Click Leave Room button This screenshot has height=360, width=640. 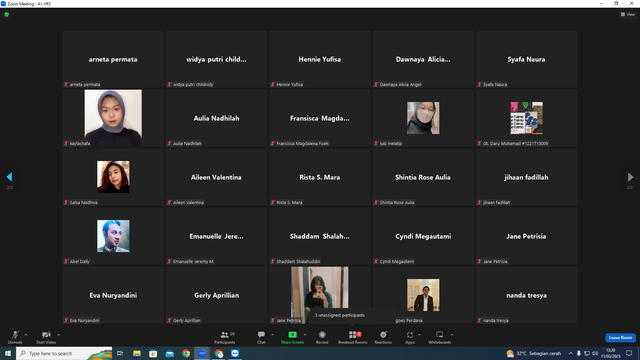[620, 338]
